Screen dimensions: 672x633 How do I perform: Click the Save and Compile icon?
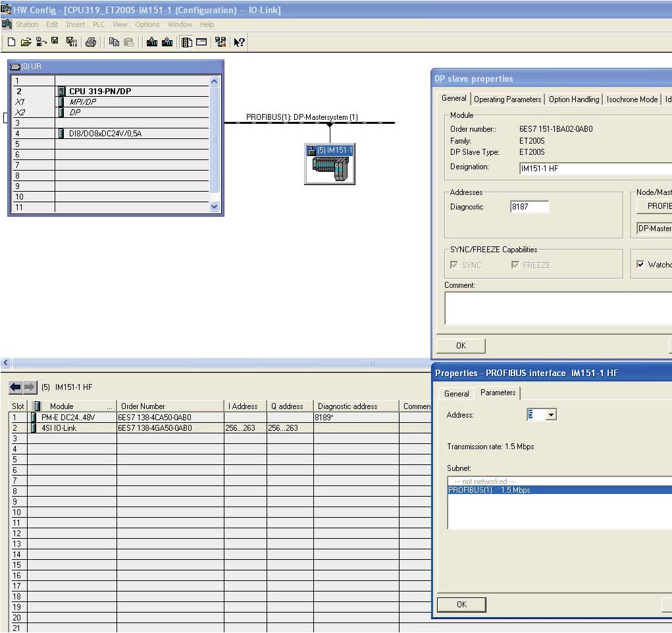coord(72,41)
